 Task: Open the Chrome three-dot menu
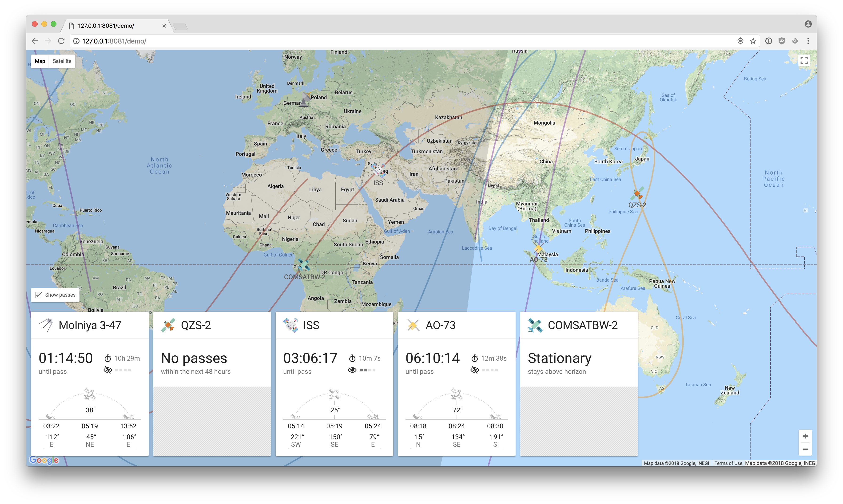(808, 41)
